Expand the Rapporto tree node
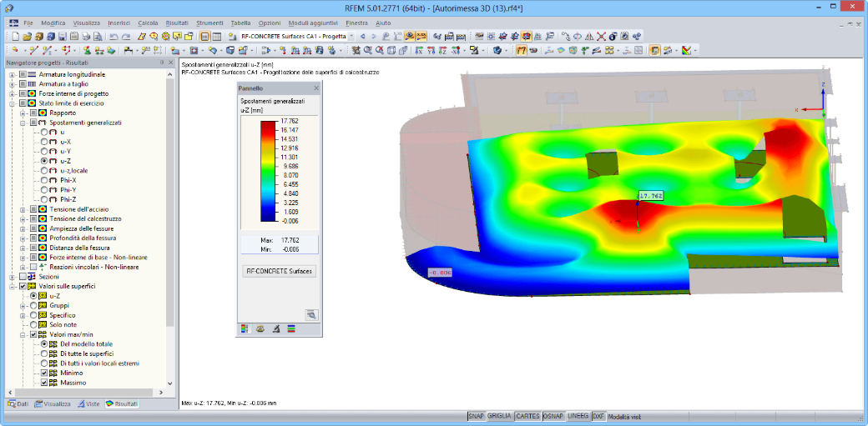868x426 pixels. coord(23,113)
